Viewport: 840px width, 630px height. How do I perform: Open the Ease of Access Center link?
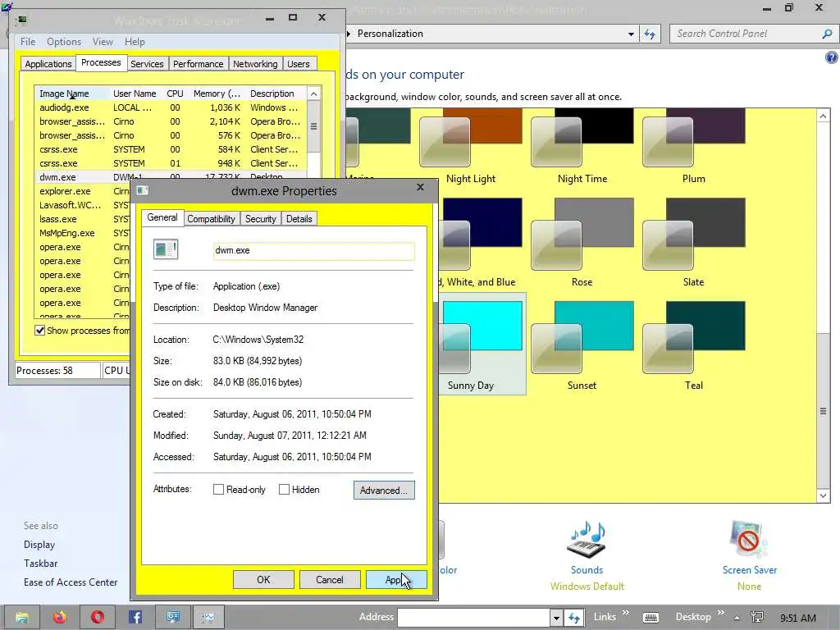click(71, 582)
